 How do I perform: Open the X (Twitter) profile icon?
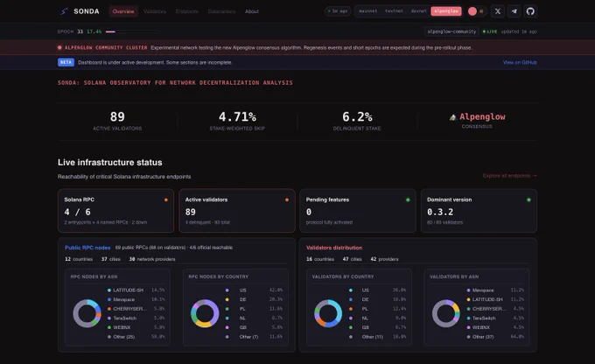pos(498,11)
